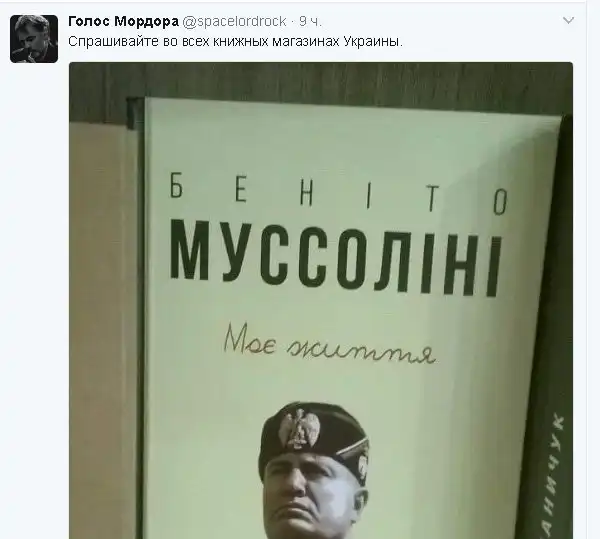Open the attached book cover photo
Screen dimensions: 600x539
click(321, 300)
